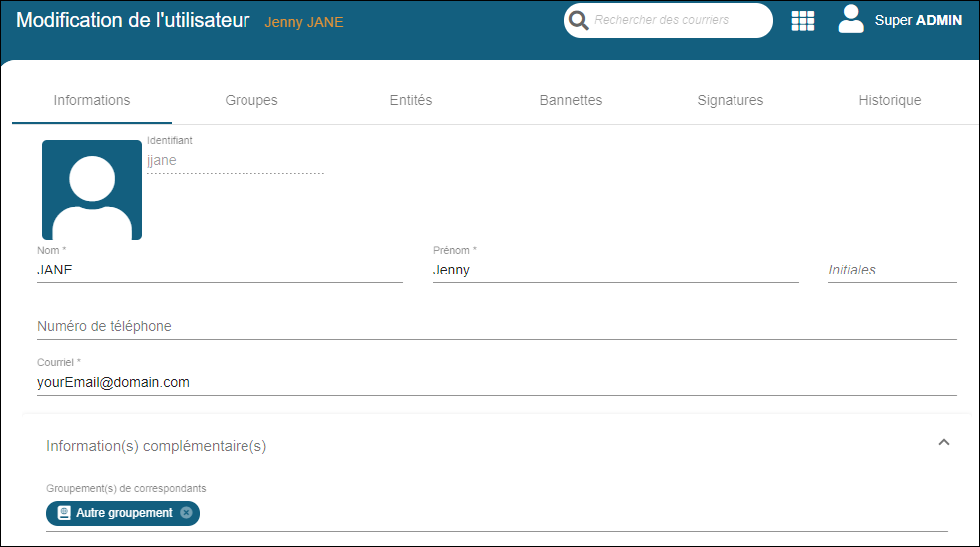View the Historique tab
The width and height of the screenshot is (980, 547).
click(890, 100)
